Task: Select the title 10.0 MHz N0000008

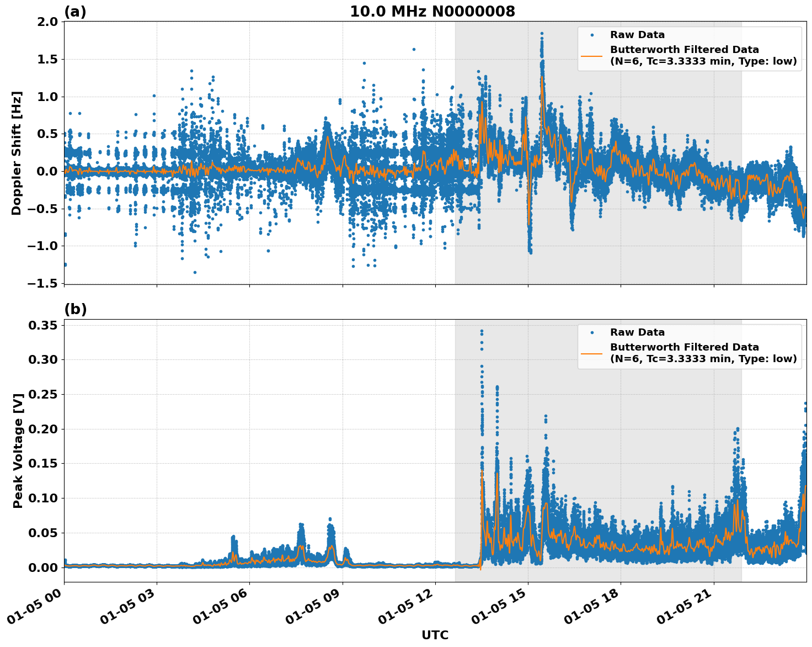Action: tap(434, 10)
